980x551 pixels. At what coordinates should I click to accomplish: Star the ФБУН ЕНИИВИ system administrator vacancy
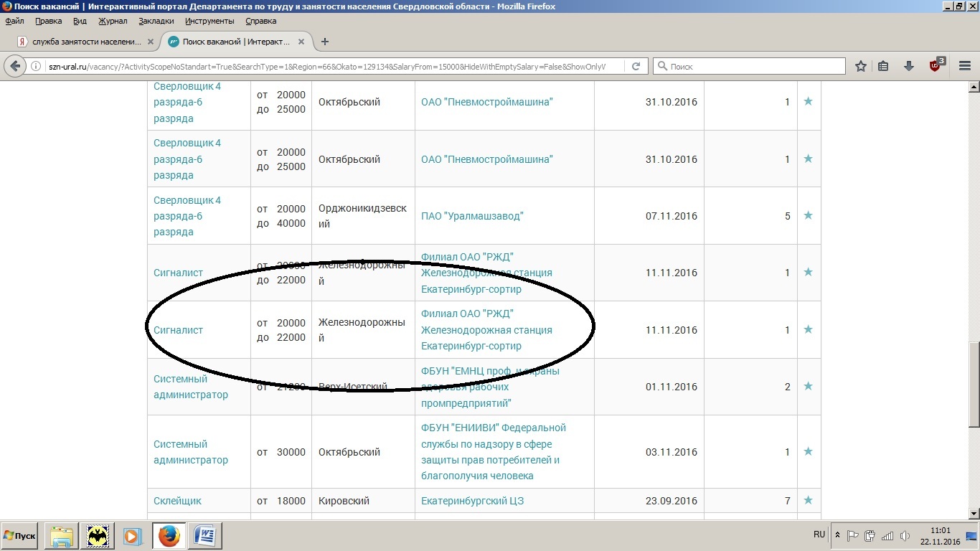[808, 451]
